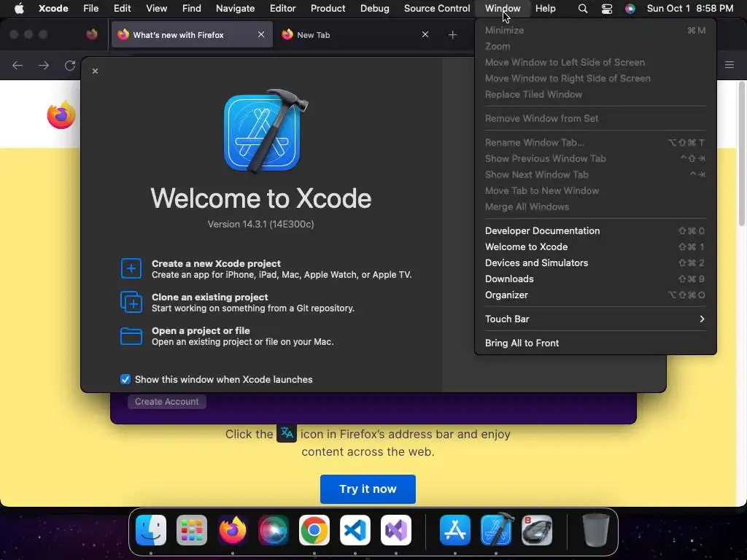
Task: Click Open a project or file
Action: (201, 331)
